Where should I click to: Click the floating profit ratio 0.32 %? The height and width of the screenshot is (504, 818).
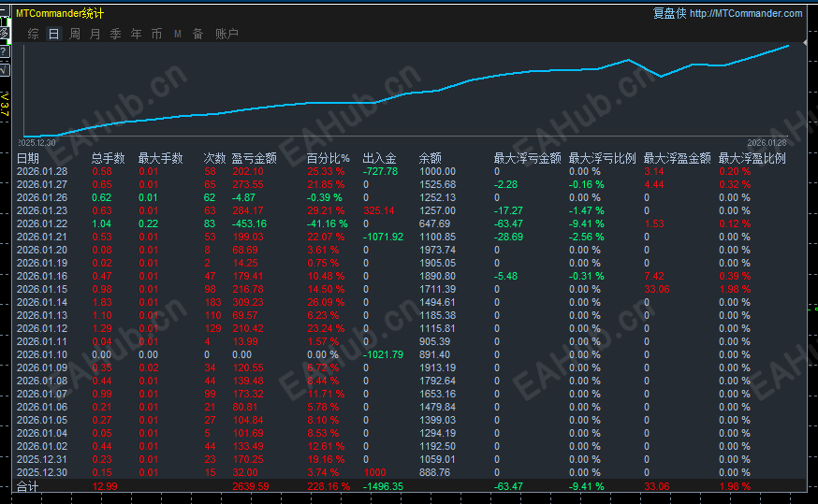(735, 184)
